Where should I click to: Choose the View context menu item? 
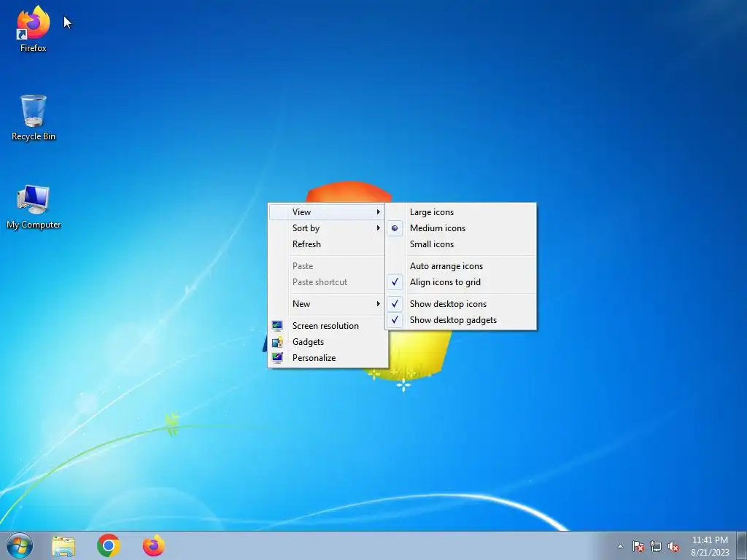(327, 212)
